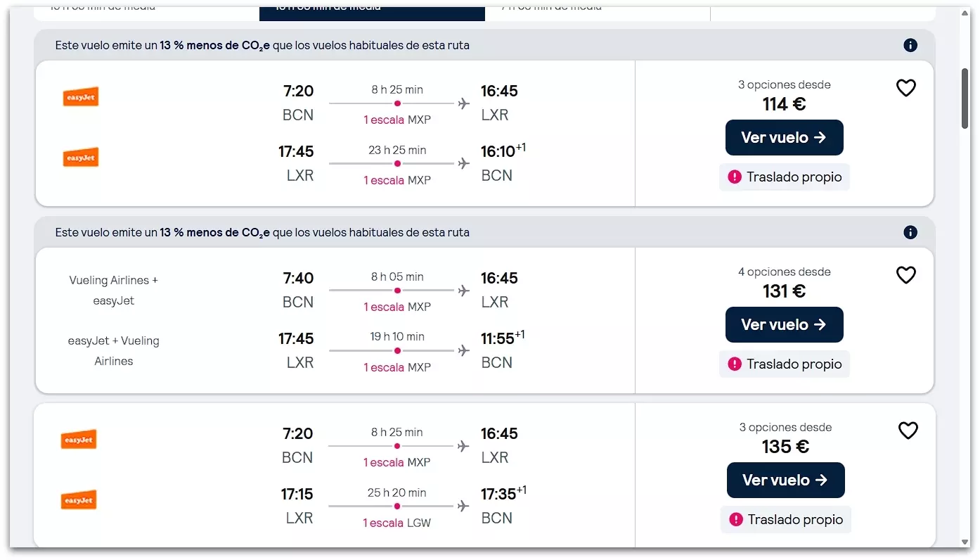Click the 1 escala LGW stopover label
Viewport: 980px width, 560px height.
point(397,523)
